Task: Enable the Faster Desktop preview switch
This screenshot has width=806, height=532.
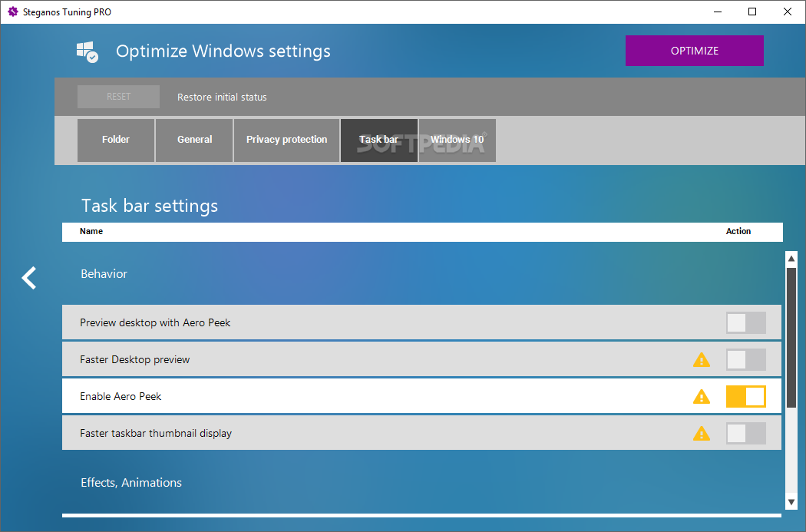Action: (x=746, y=360)
